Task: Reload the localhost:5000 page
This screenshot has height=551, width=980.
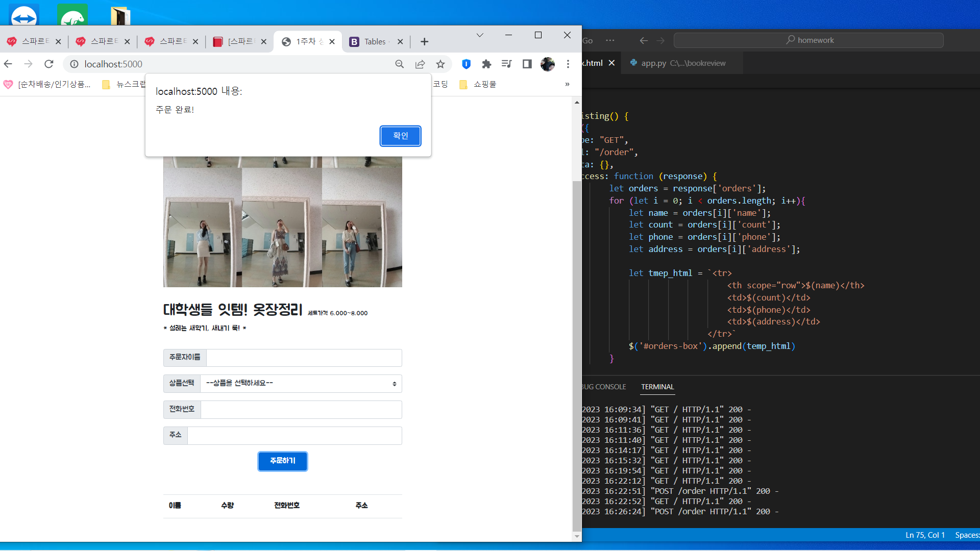Action: 49,64
